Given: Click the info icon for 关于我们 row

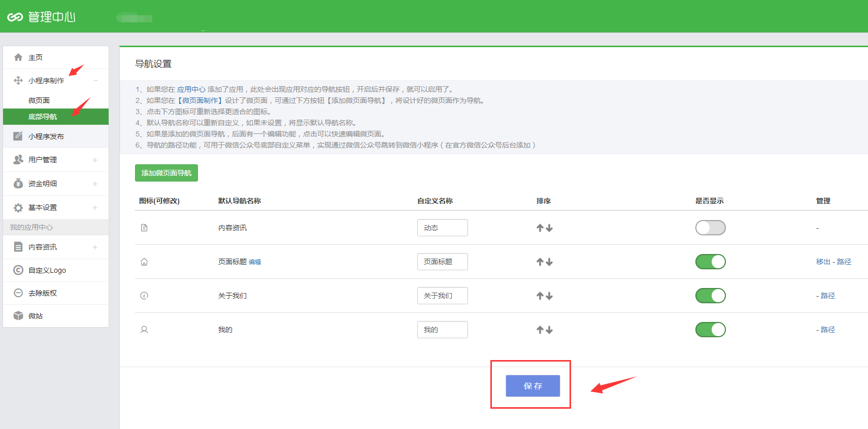Looking at the screenshot, I should tap(144, 296).
